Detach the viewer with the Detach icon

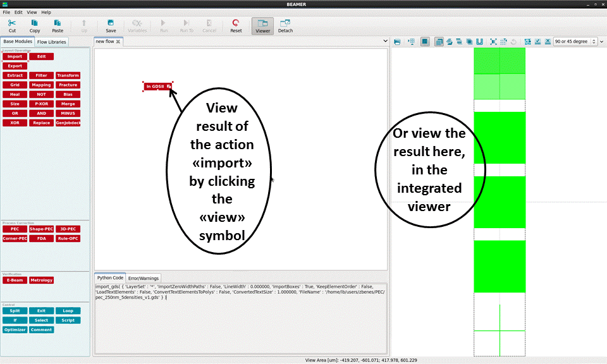(285, 25)
